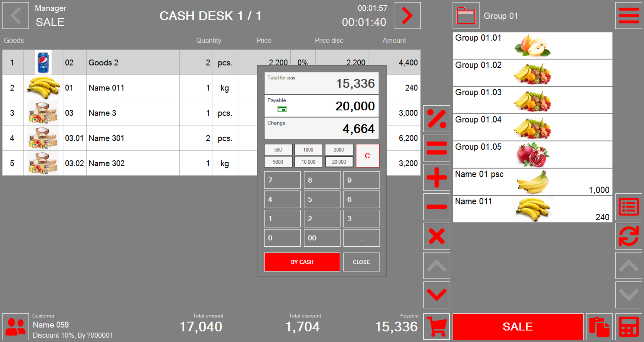Select Group 01.05 pomegranate category
The height and width of the screenshot is (342, 644).
(x=532, y=155)
